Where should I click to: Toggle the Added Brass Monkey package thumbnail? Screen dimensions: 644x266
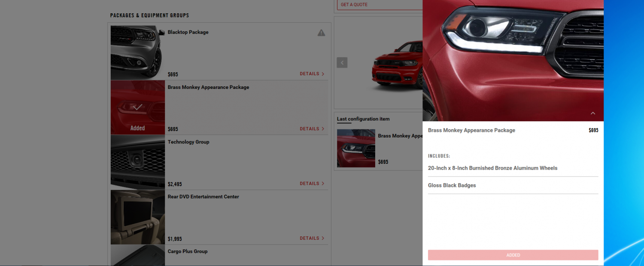point(138,108)
